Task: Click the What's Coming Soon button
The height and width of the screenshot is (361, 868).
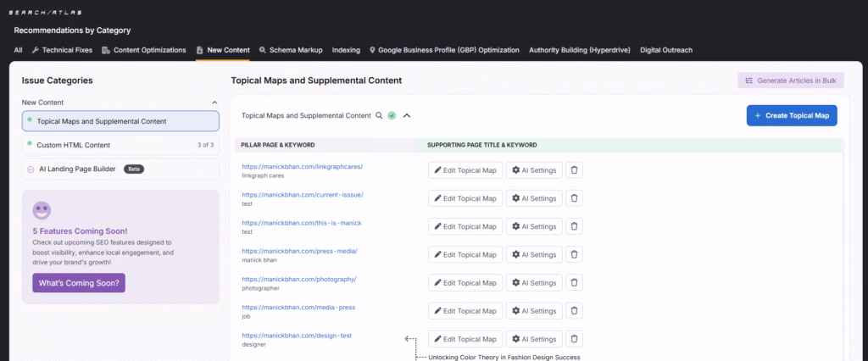Action: [79, 282]
